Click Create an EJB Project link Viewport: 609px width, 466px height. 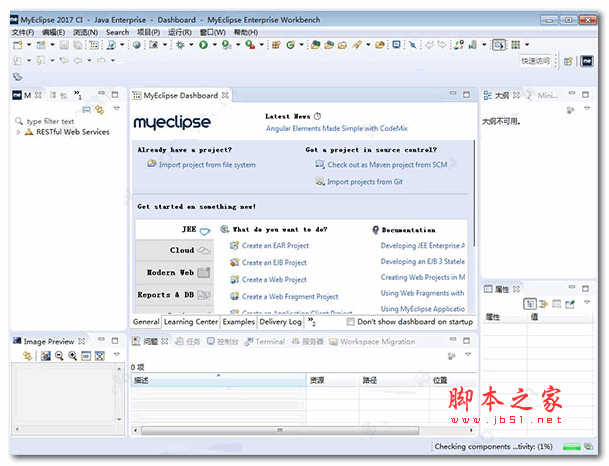point(274,263)
